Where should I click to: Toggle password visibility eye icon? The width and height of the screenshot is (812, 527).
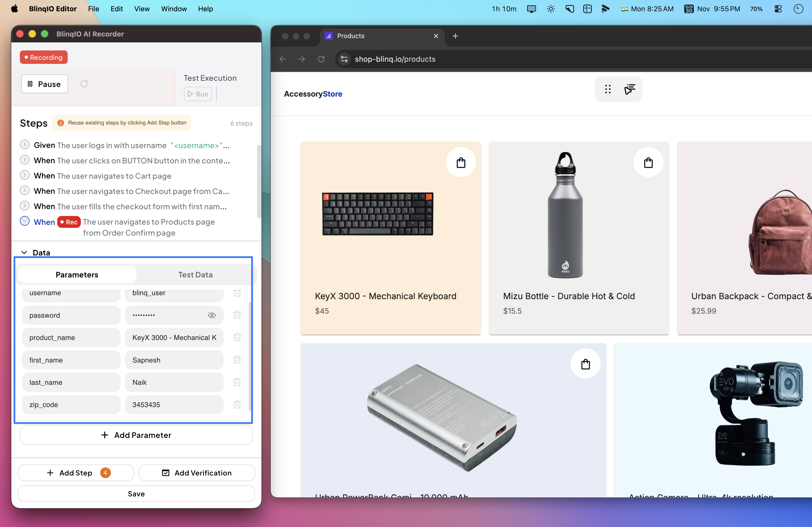pos(212,315)
